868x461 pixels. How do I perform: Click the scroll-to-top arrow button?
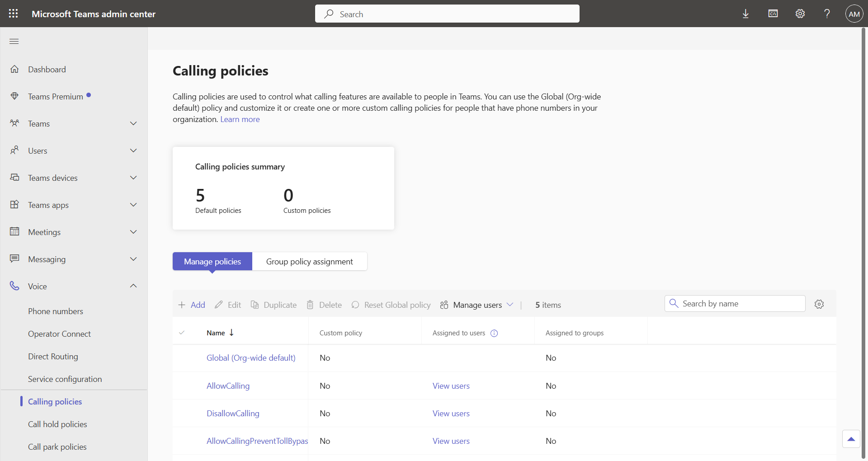851,439
